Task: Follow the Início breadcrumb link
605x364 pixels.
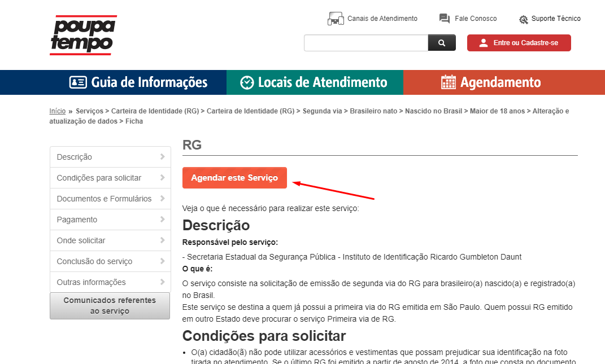Action: point(57,111)
